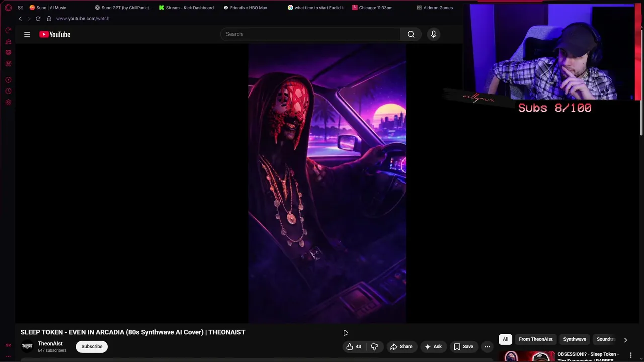This screenshot has height=362, width=644.
Task: Open the YouTube hamburger guide menu
Action: point(27,34)
